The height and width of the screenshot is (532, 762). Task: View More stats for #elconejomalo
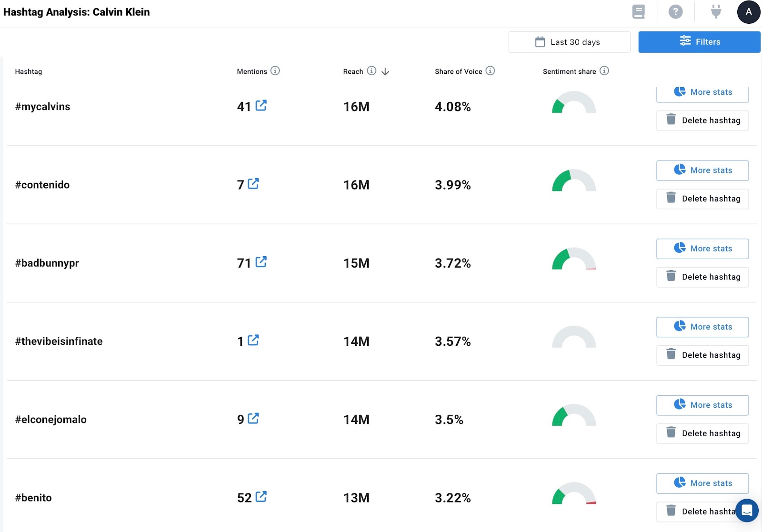pos(702,405)
